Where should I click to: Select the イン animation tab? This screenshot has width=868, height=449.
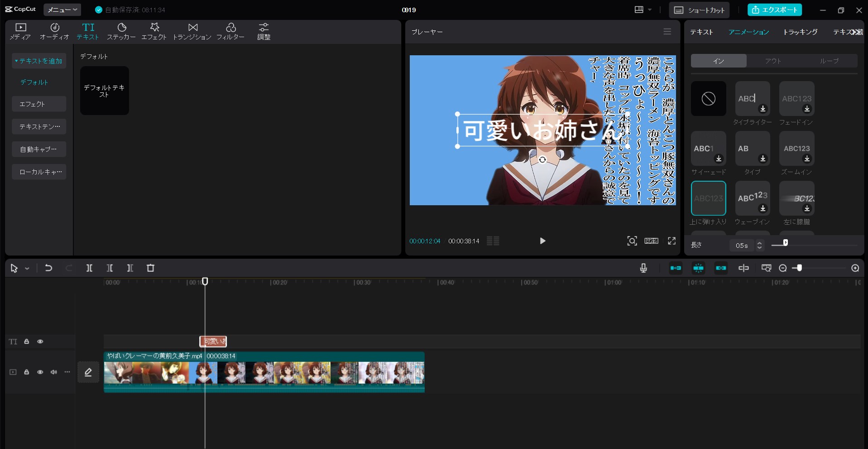719,61
